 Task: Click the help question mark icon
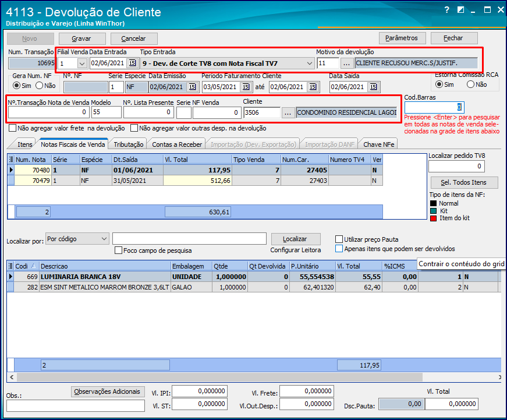tap(447, 10)
